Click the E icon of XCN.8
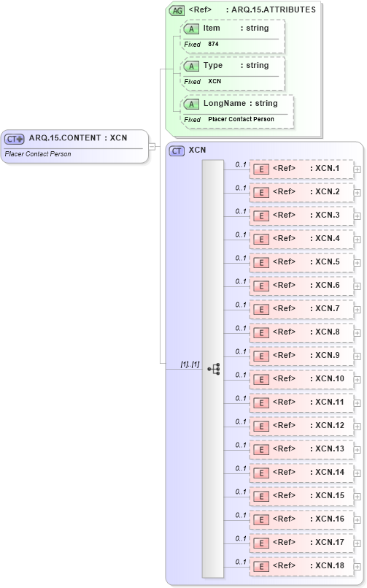Image resolution: width=367 pixels, height=588 pixels. [x=261, y=332]
